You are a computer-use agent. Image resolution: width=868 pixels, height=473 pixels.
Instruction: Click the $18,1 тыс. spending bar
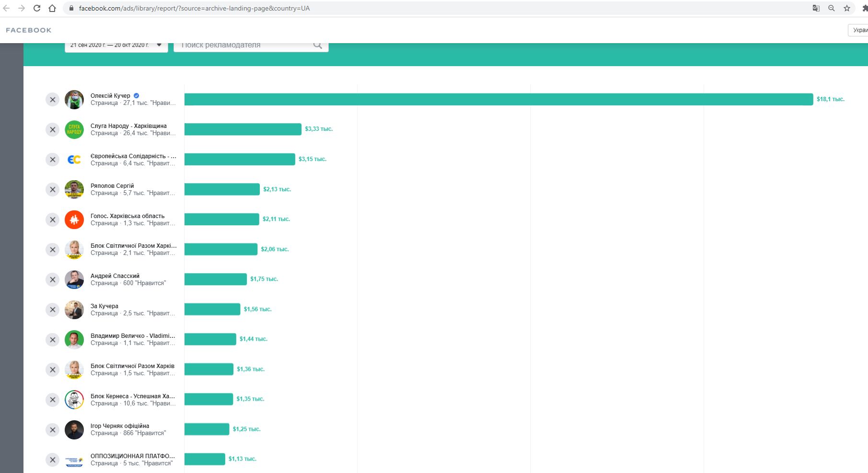click(x=498, y=99)
